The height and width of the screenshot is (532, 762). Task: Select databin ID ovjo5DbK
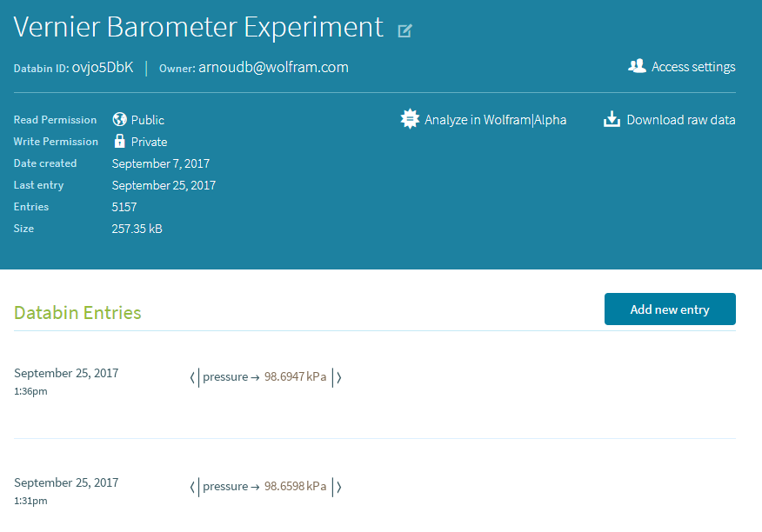tap(103, 67)
